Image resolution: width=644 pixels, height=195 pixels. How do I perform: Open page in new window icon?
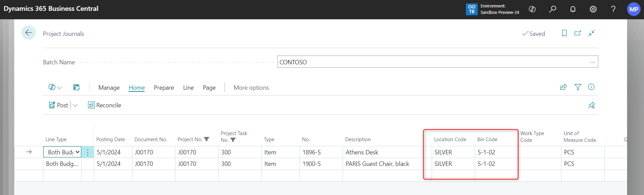tap(578, 33)
